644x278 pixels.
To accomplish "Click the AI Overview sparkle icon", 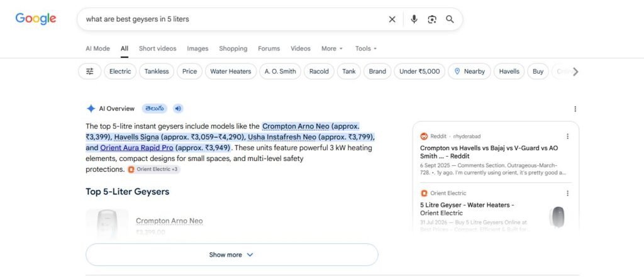I will click(x=91, y=109).
